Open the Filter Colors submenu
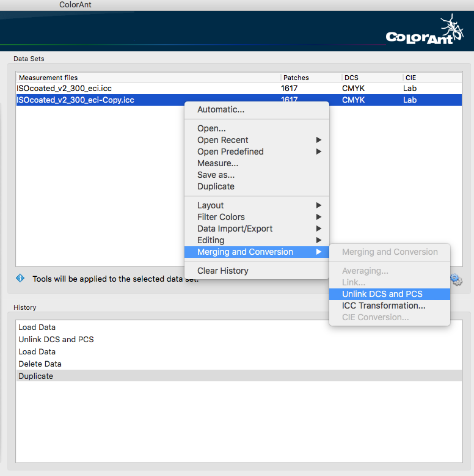474x476 pixels. coord(257,217)
